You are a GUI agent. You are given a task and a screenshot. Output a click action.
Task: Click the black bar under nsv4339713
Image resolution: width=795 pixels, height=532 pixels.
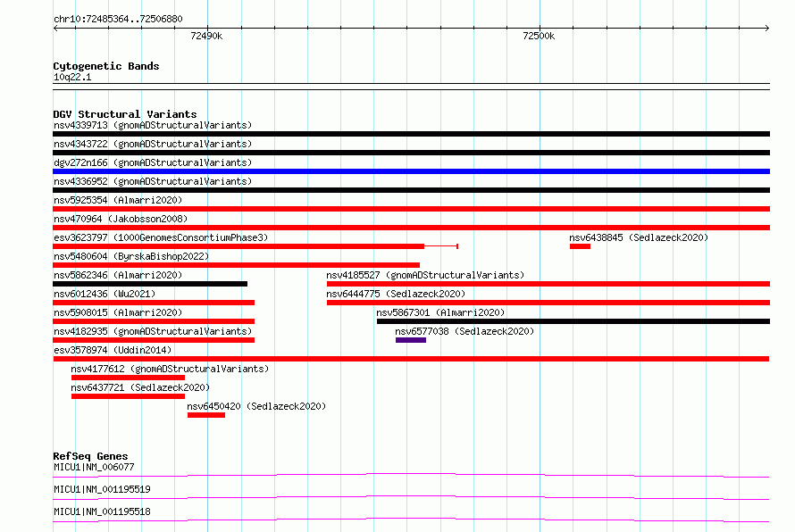tap(411, 134)
